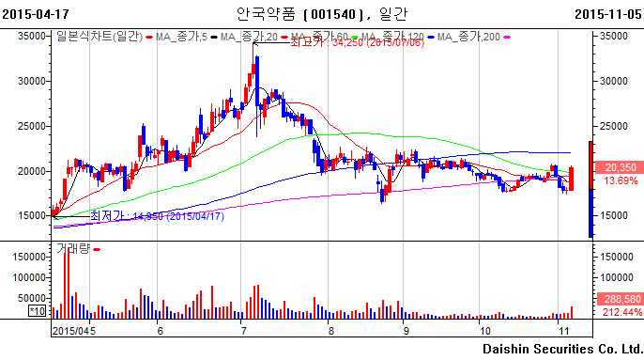Click the red-blue price range bar at right

click(590, 189)
